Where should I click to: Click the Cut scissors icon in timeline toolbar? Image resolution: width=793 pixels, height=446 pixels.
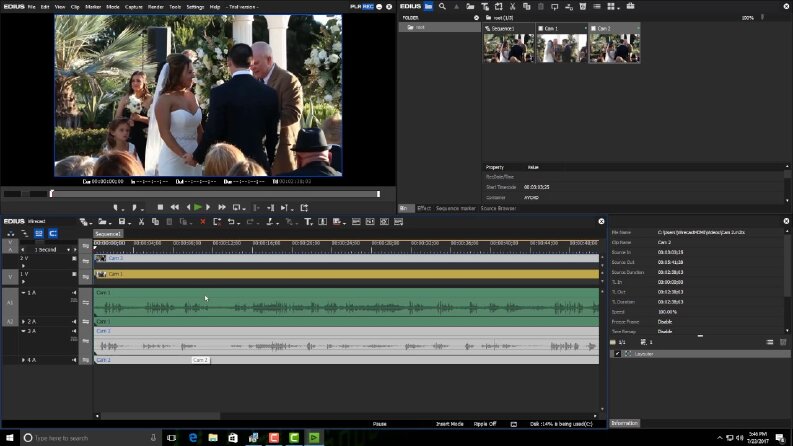(x=141, y=221)
